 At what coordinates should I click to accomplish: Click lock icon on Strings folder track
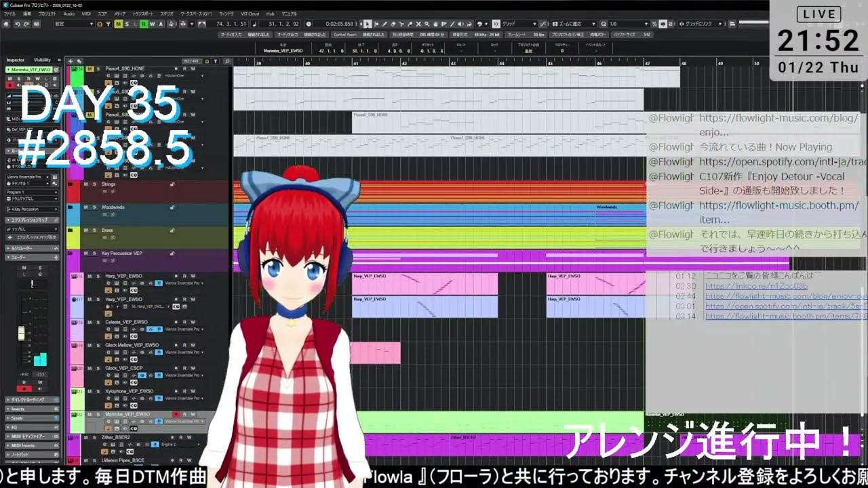click(x=172, y=184)
